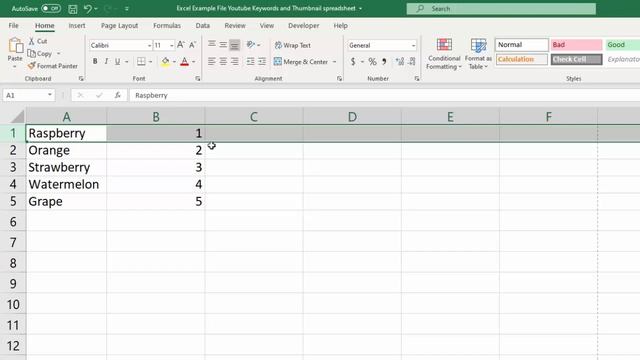Toggle the AutoSave switch

point(51,8)
